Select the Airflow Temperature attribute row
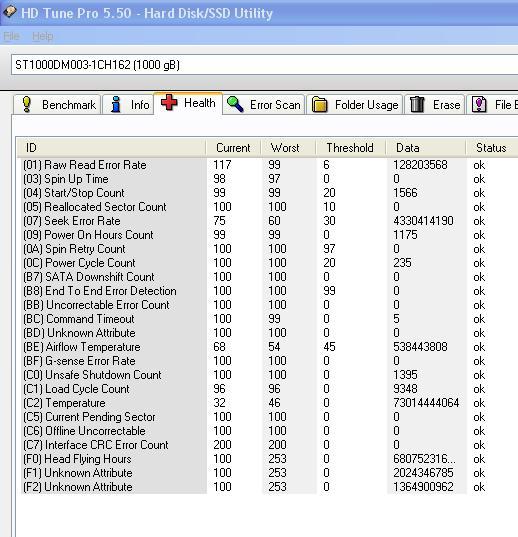The height and width of the screenshot is (537, 518). [x=253, y=347]
